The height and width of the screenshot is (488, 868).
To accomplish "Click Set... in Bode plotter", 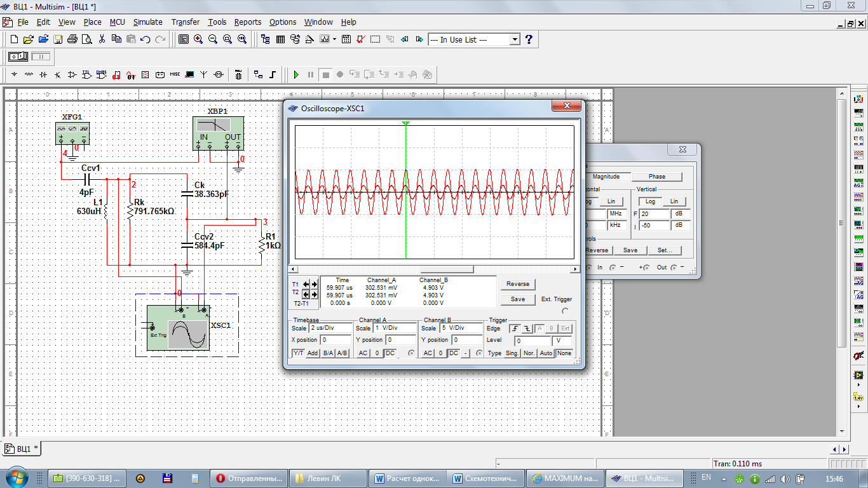I will click(x=665, y=250).
